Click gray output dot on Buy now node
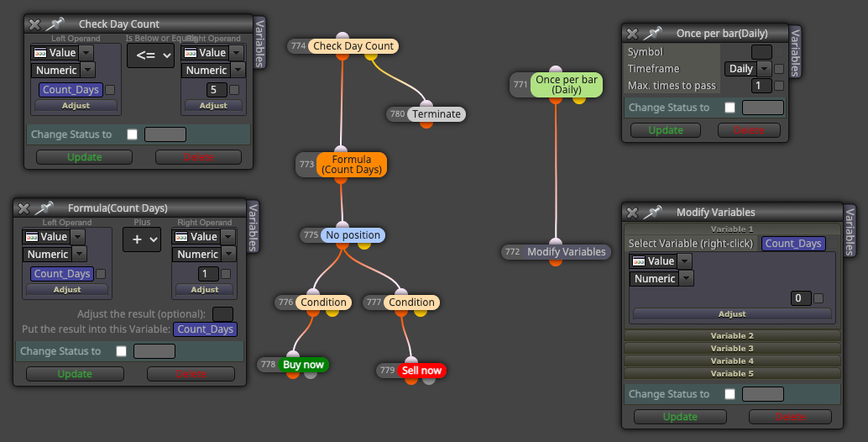The width and height of the screenshot is (868, 442). click(311, 374)
